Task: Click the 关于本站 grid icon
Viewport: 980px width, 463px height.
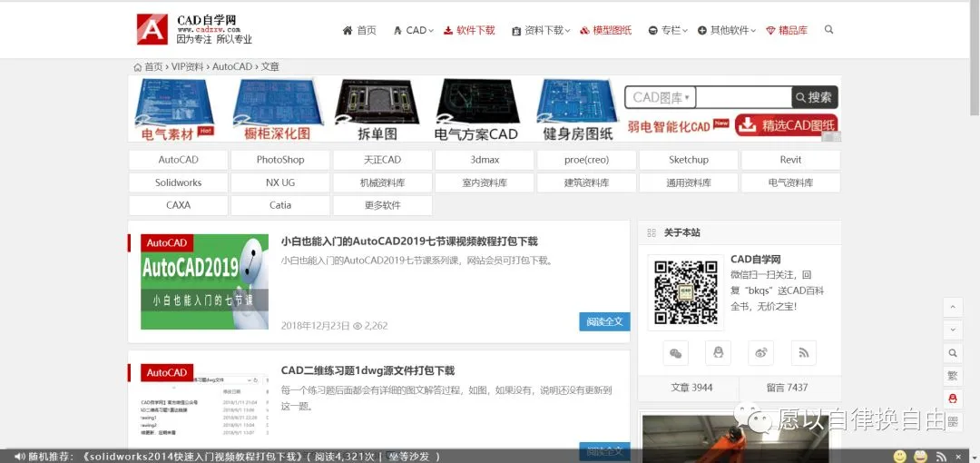Action: click(x=652, y=232)
